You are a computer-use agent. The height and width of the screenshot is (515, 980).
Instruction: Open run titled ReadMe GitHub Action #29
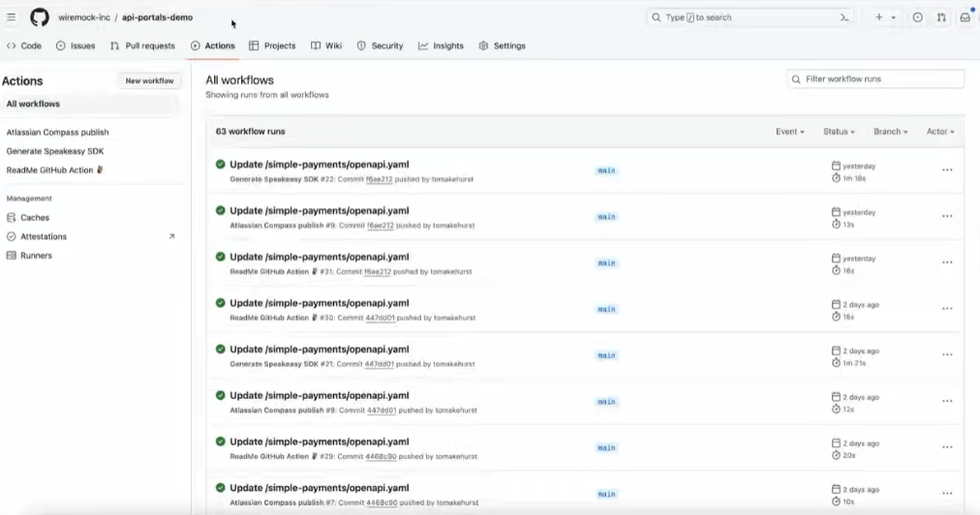pyautogui.click(x=320, y=441)
